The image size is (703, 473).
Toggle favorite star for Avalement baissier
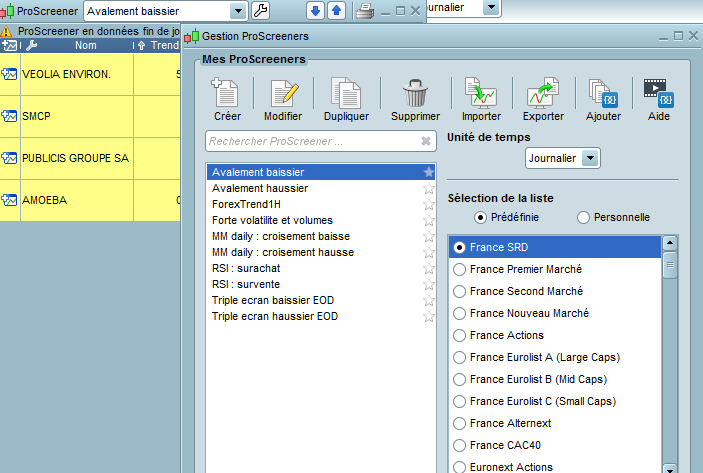(429, 172)
